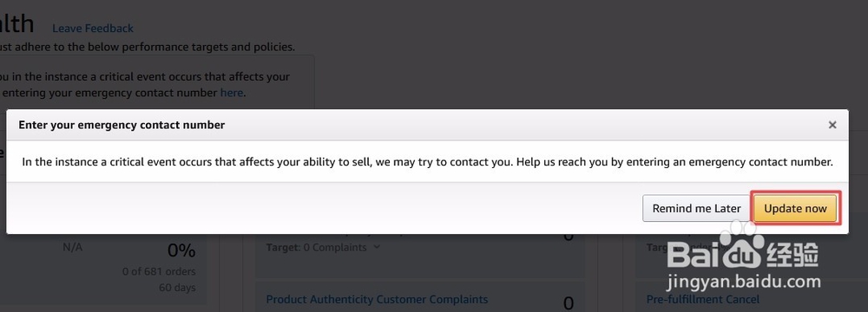Click the '60 days' period label

177,288
